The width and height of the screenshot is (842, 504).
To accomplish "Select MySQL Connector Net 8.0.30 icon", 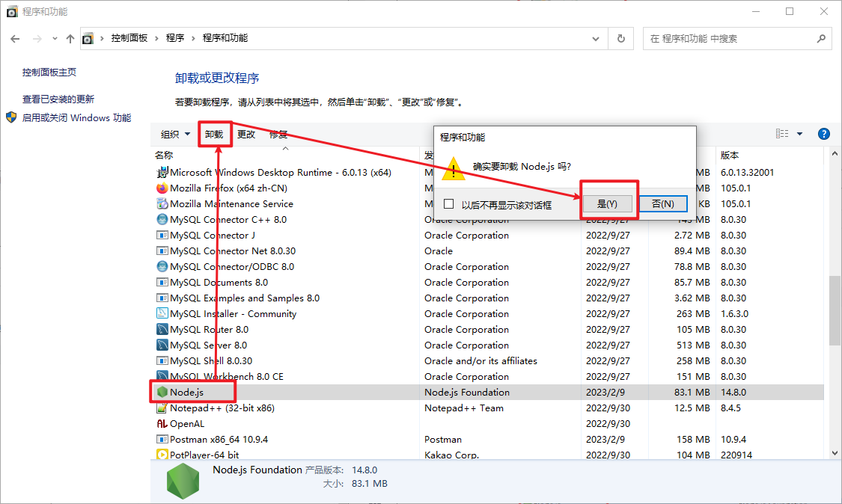I will point(162,251).
